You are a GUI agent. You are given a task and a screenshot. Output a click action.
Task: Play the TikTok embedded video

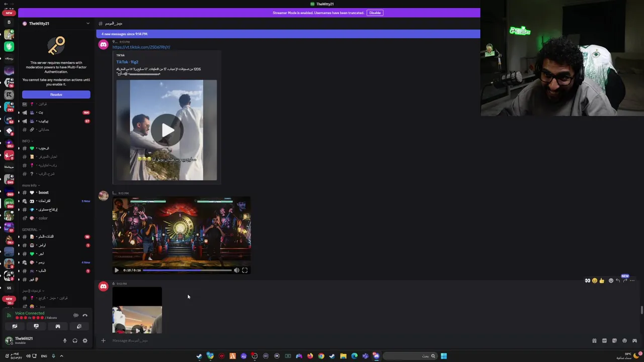click(167, 130)
